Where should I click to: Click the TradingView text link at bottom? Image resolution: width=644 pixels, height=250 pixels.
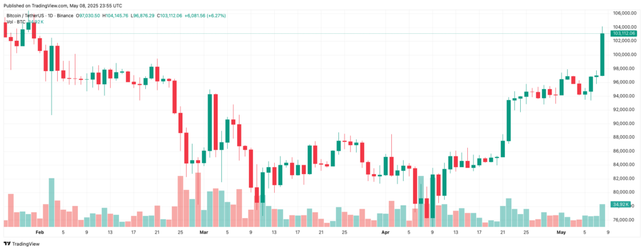[26, 244]
